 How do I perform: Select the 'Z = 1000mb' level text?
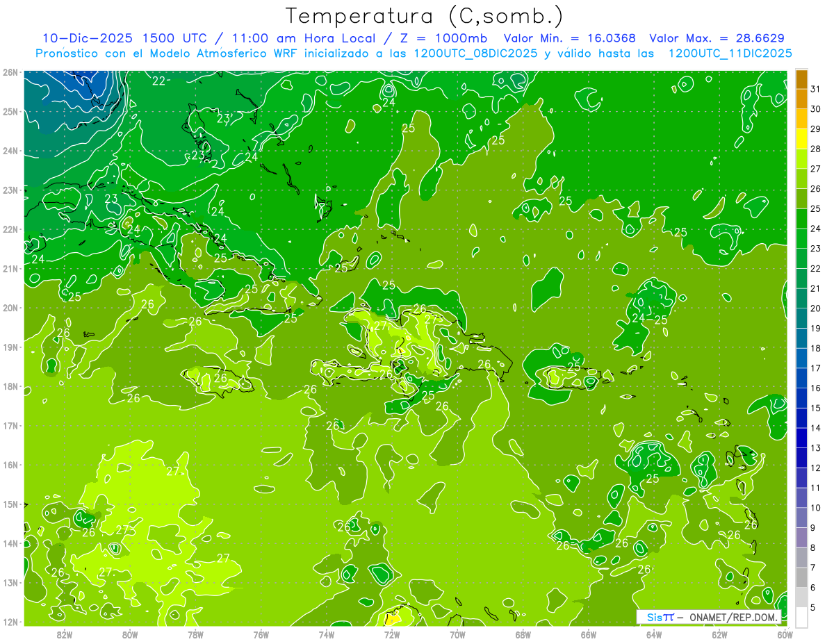pyautogui.click(x=443, y=38)
